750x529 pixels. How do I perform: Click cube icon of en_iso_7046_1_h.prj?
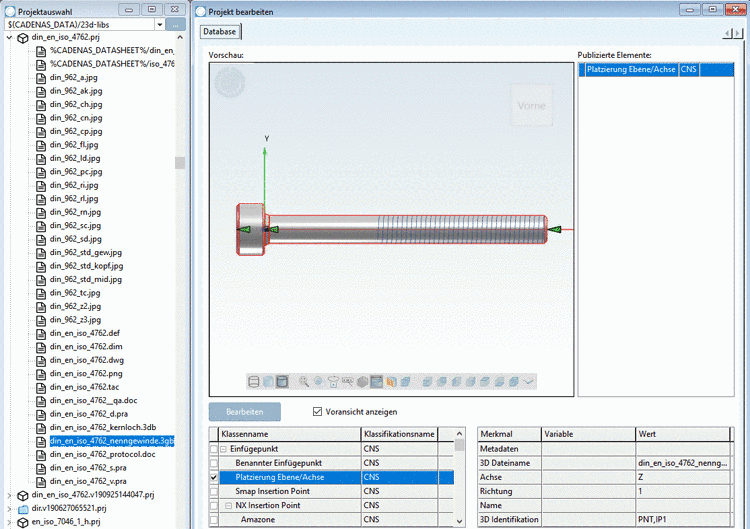point(22,522)
